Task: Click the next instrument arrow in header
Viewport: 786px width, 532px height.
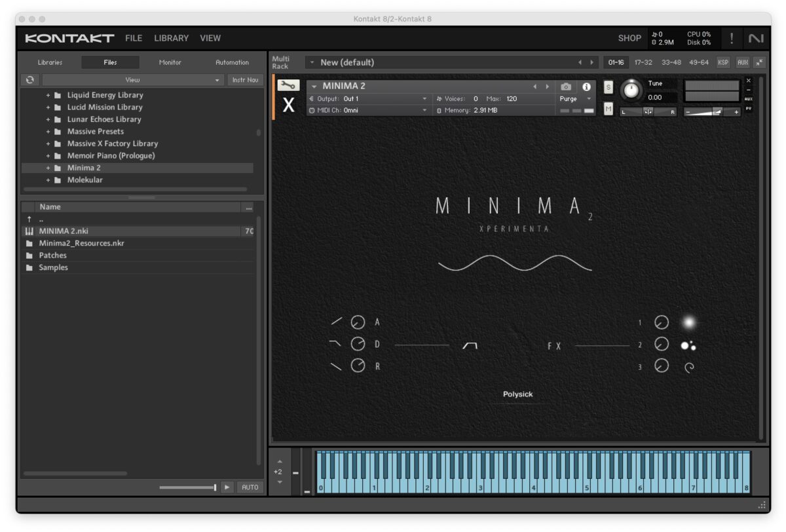Action: tap(548, 86)
